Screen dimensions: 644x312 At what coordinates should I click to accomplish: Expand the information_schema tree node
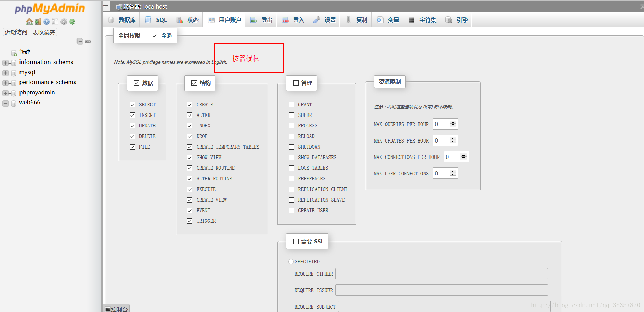click(x=5, y=63)
